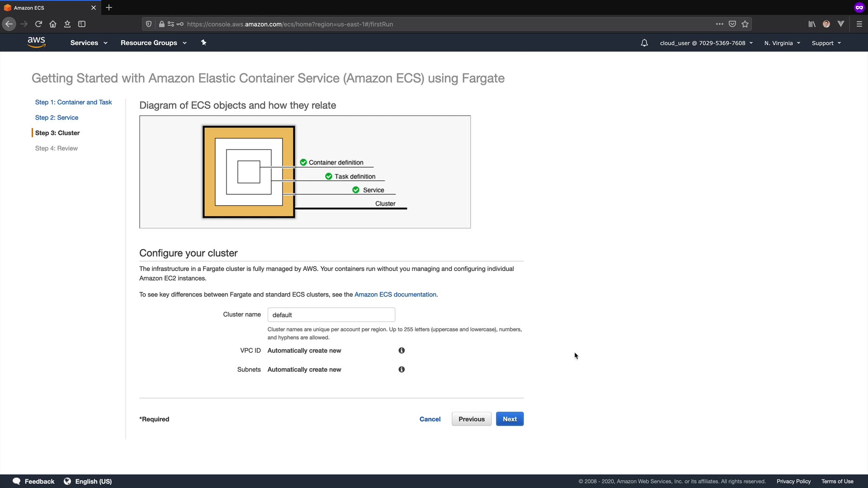Expand the Resource Groups dropdown
868x488 pixels.
tap(153, 43)
